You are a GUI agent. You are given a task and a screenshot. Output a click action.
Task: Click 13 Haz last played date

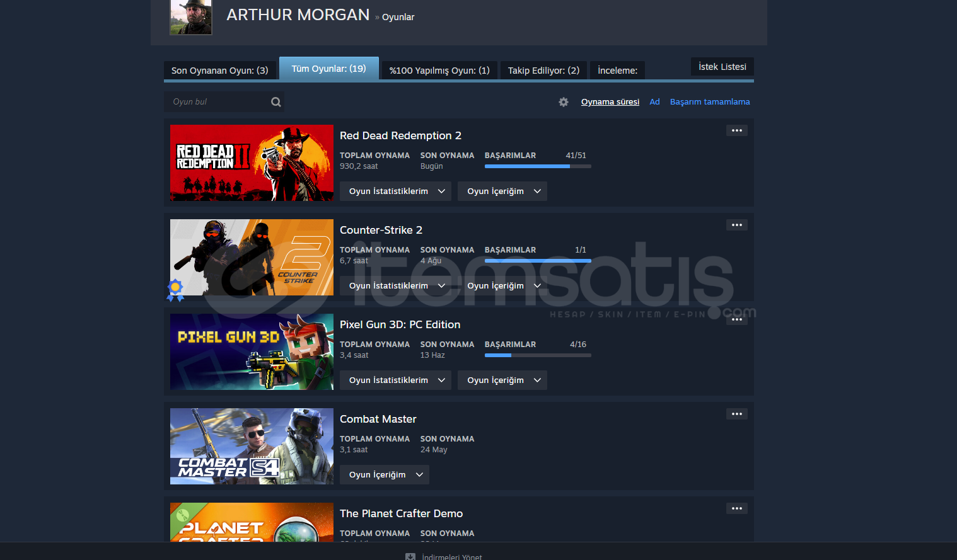tap(432, 355)
